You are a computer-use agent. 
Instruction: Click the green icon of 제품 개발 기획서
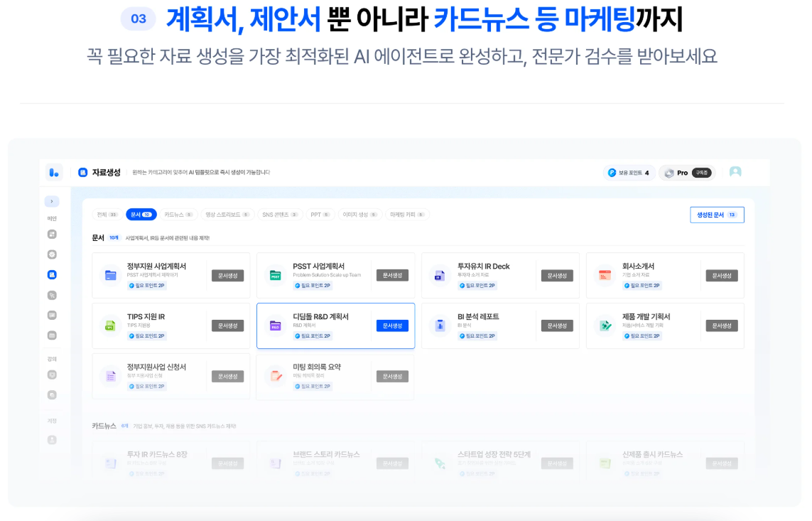coord(605,326)
